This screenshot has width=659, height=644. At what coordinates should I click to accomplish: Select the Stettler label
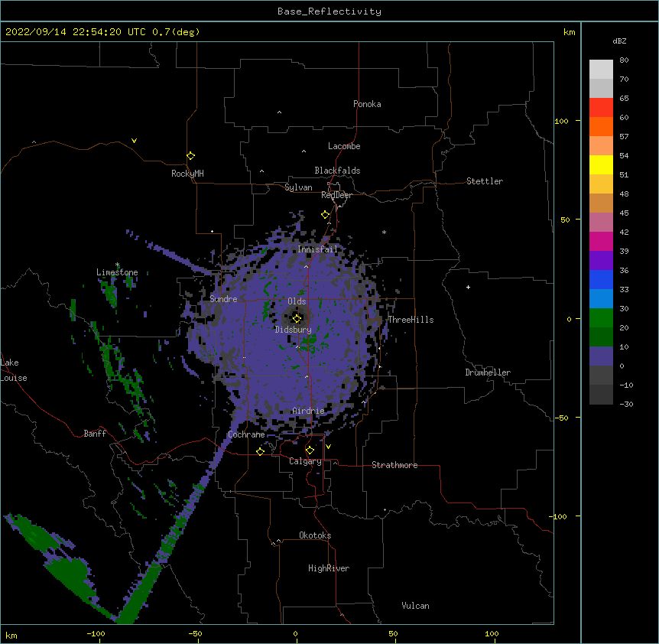[x=485, y=181]
